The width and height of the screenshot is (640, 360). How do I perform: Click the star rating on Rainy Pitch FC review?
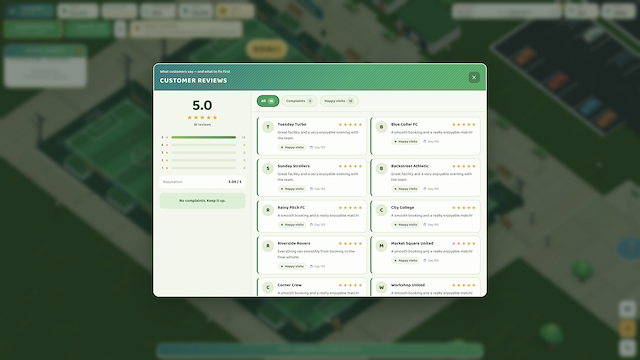[350, 208]
